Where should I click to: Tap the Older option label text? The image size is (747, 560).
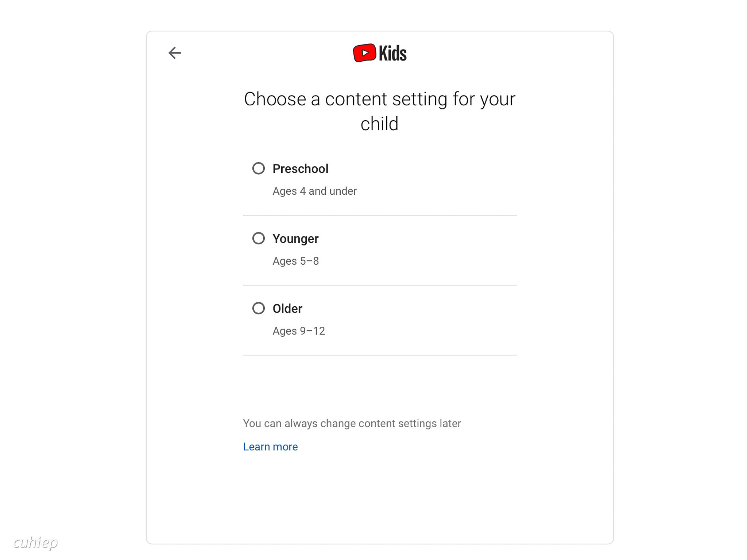287,309
